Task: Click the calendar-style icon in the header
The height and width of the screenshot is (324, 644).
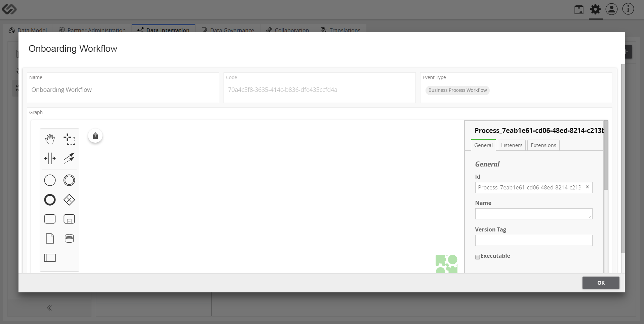Action: 579,10
